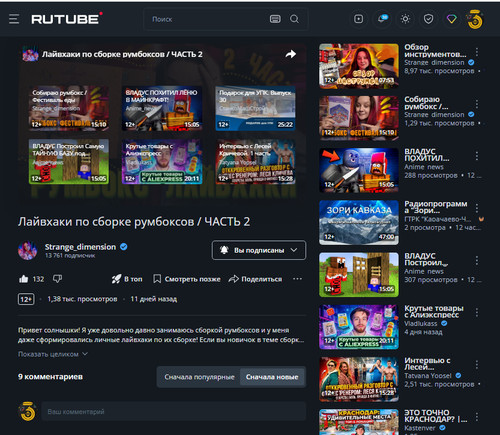Sort comments by Сначала популярные
Viewport: 500px width, 435px height.
coord(199,377)
